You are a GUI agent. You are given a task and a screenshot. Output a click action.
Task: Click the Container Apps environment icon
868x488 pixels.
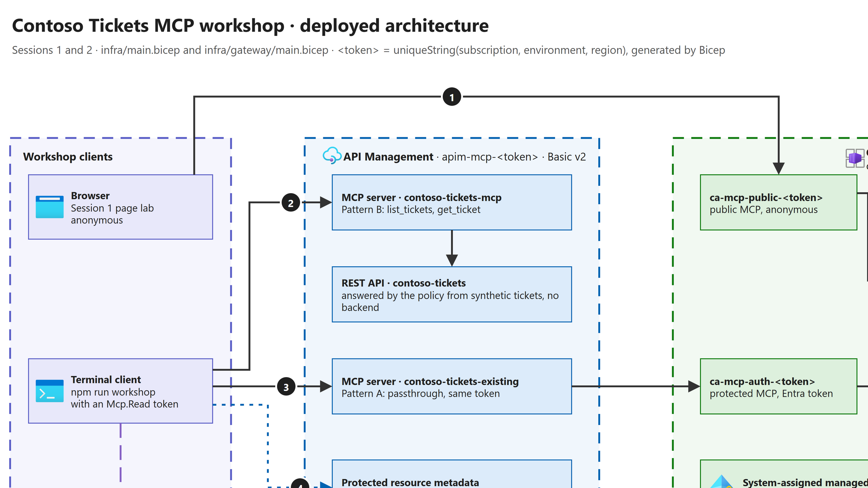(x=855, y=158)
